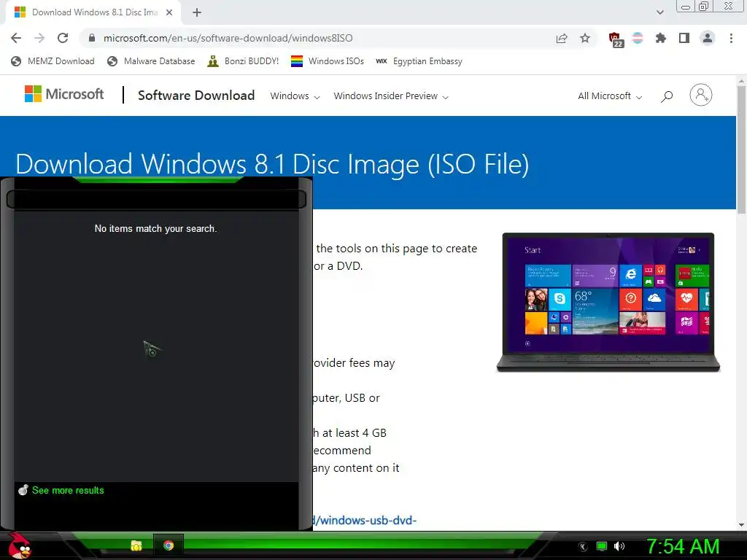
Task: Expand the Windows navigation menu
Action: (295, 96)
